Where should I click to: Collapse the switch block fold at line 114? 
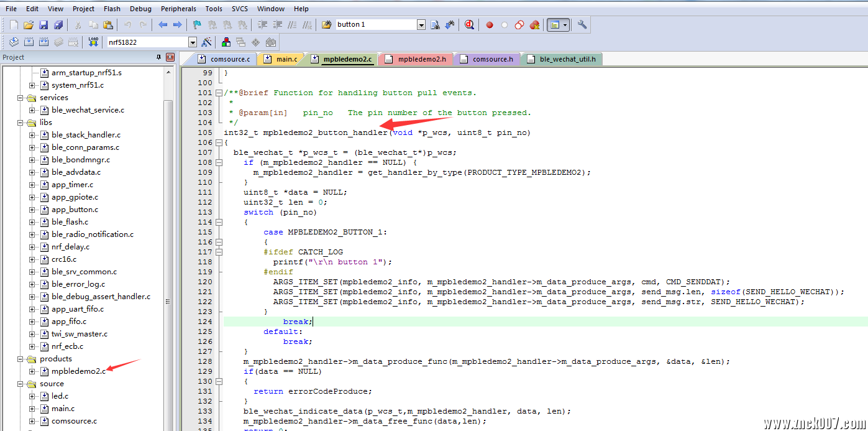pyautogui.click(x=219, y=222)
